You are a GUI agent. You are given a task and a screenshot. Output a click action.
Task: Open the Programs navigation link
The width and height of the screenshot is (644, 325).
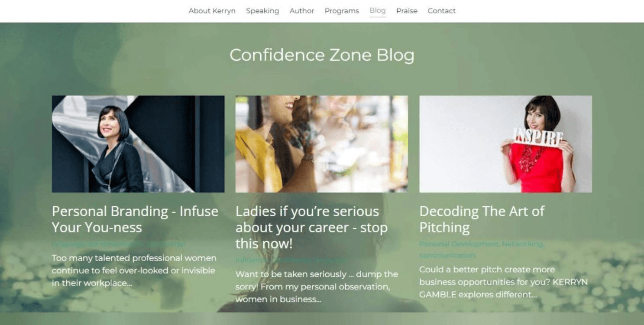coord(342,11)
